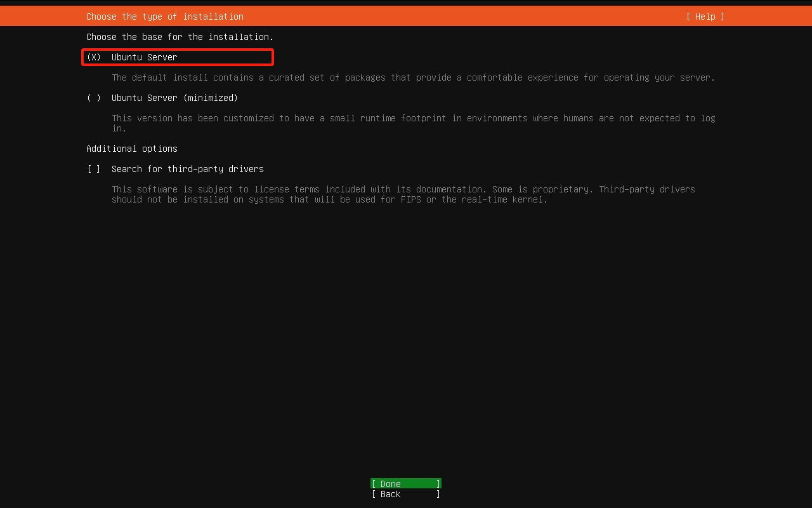Go back with the Back button
Screen dimensions: 812x508
pyautogui.click(x=406, y=494)
